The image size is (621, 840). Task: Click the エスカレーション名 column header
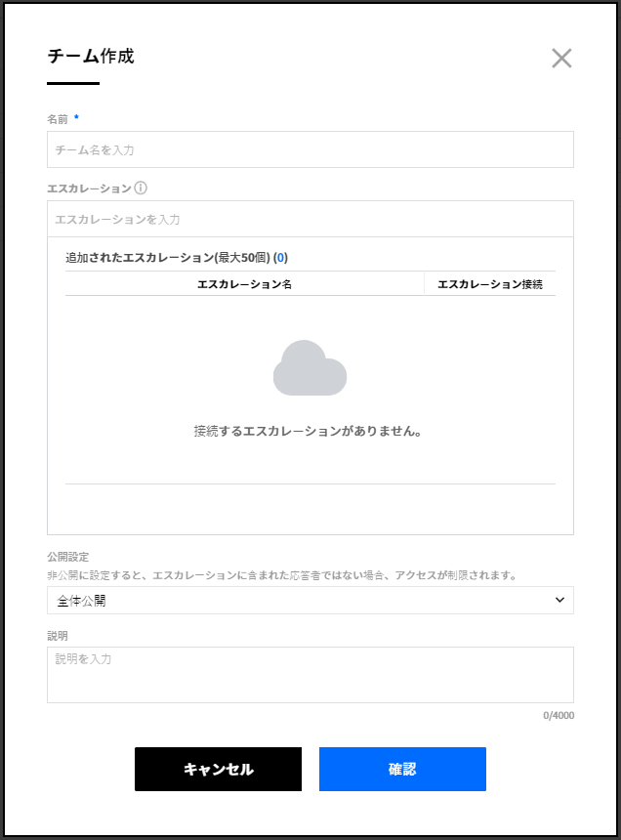pos(244,284)
